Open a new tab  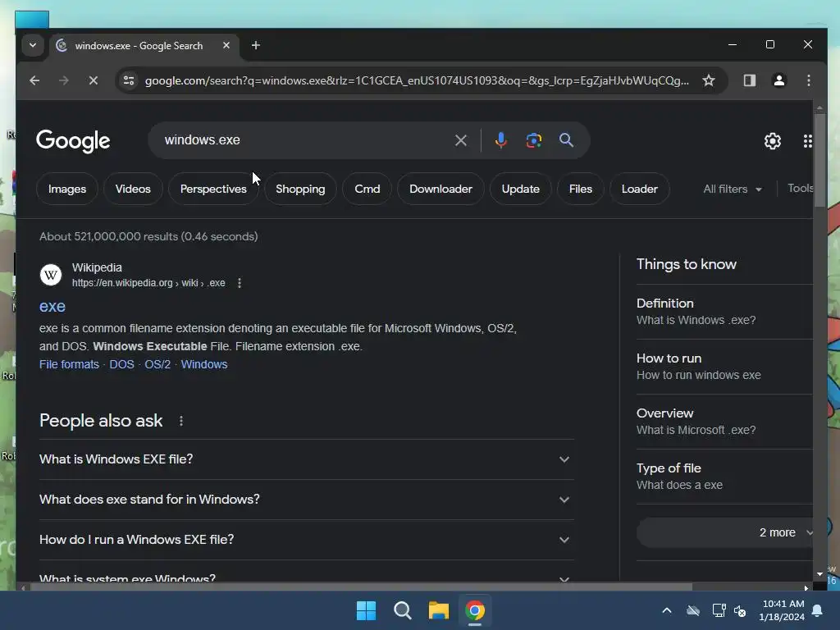pos(256,46)
